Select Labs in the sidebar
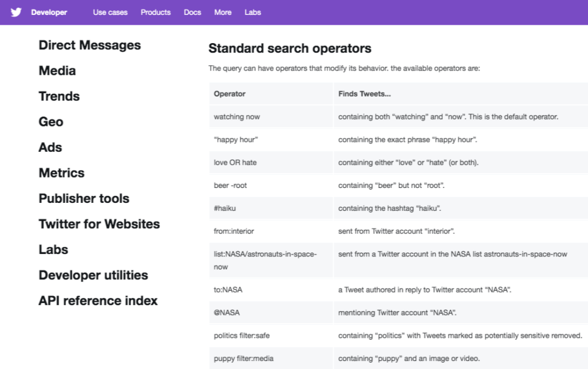 point(53,249)
